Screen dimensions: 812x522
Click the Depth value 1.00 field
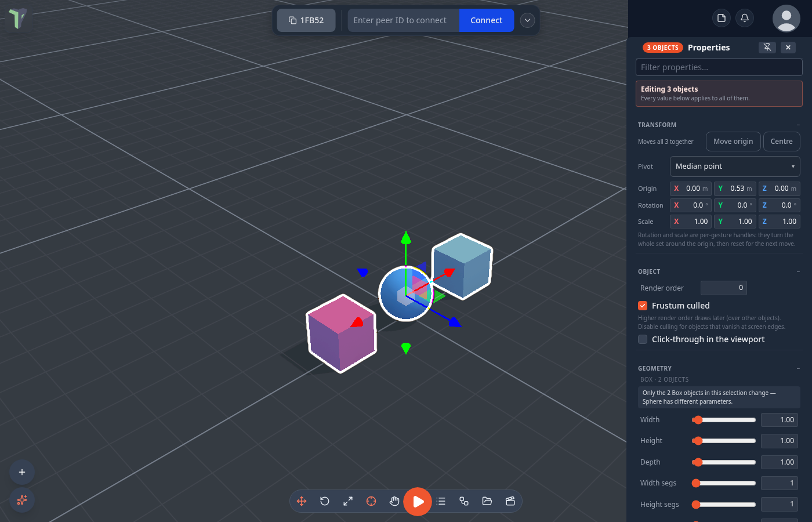[780, 462]
